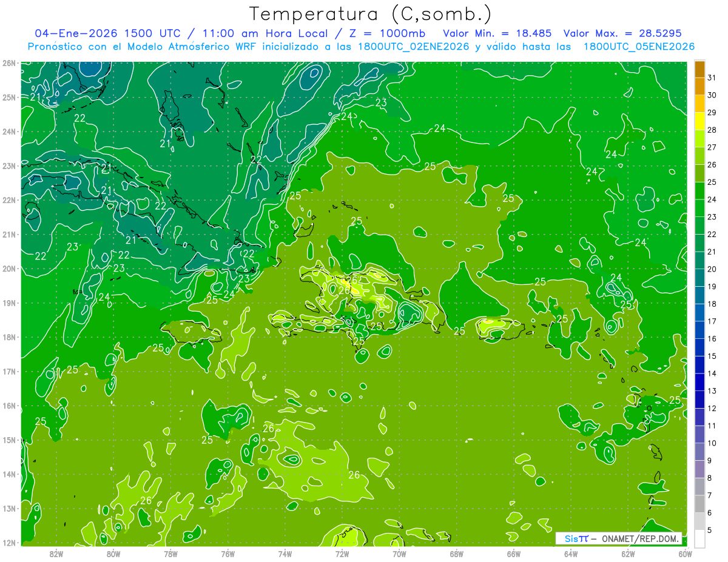The width and height of the screenshot is (728, 562).
Task: Click the 80W longitude axis label
Action: coord(113,554)
